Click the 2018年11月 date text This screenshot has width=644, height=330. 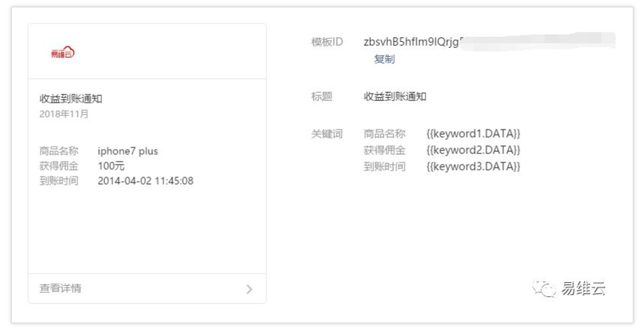point(64,114)
